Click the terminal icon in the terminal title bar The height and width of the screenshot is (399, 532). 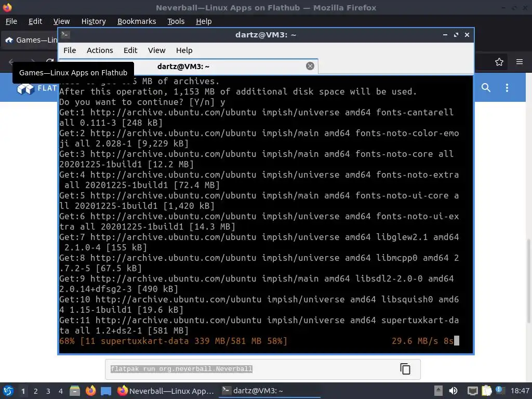(65, 34)
